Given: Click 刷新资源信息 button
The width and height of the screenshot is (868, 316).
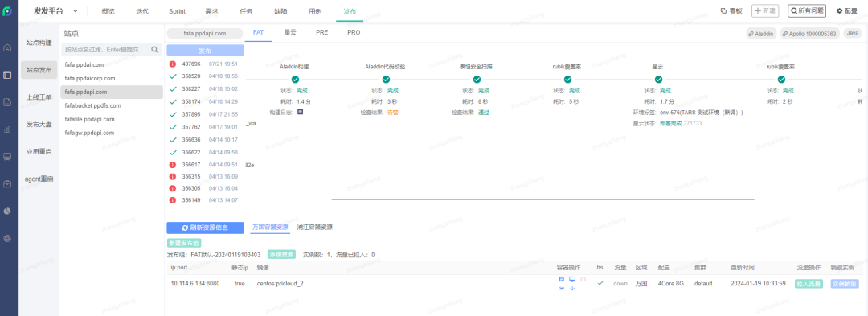Looking at the screenshot, I should (205, 228).
